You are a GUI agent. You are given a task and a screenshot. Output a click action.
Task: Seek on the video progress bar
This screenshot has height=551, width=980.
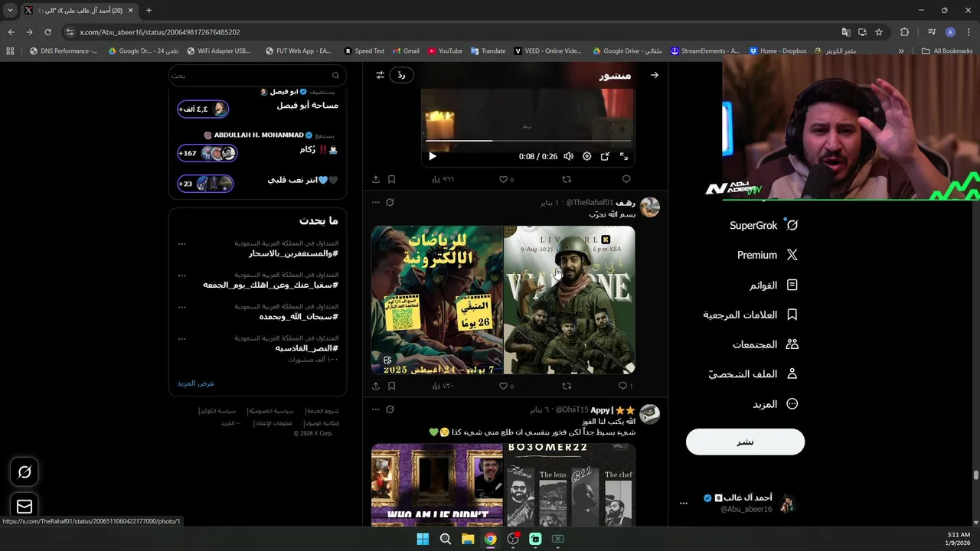point(528,141)
